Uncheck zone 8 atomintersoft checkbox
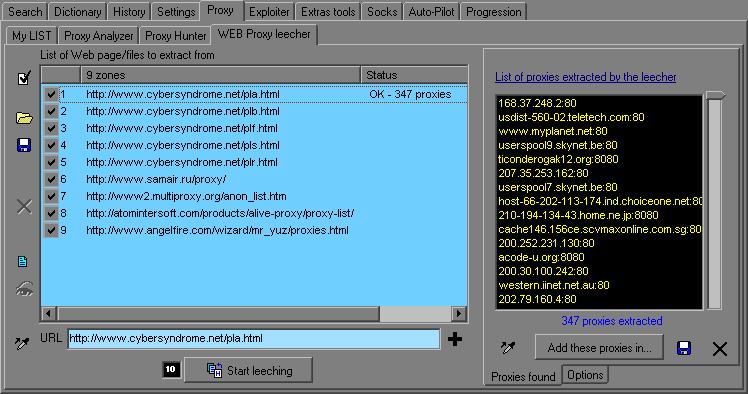The height and width of the screenshot is (394, 748). tap(51, 213)
